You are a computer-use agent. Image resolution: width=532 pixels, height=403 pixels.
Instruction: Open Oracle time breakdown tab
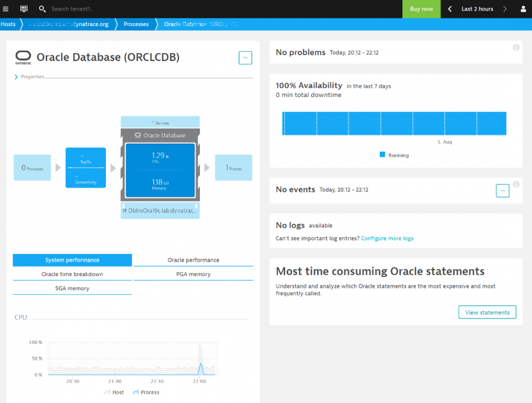pyautogui.click(x=72, y=274)
